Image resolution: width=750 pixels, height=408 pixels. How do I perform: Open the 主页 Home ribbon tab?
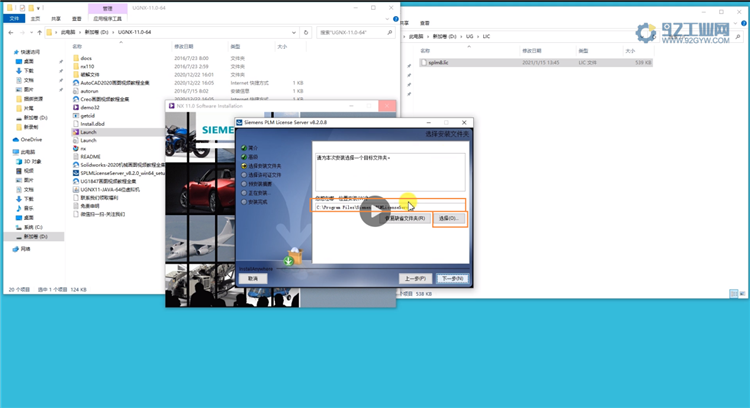coord(35,19)
